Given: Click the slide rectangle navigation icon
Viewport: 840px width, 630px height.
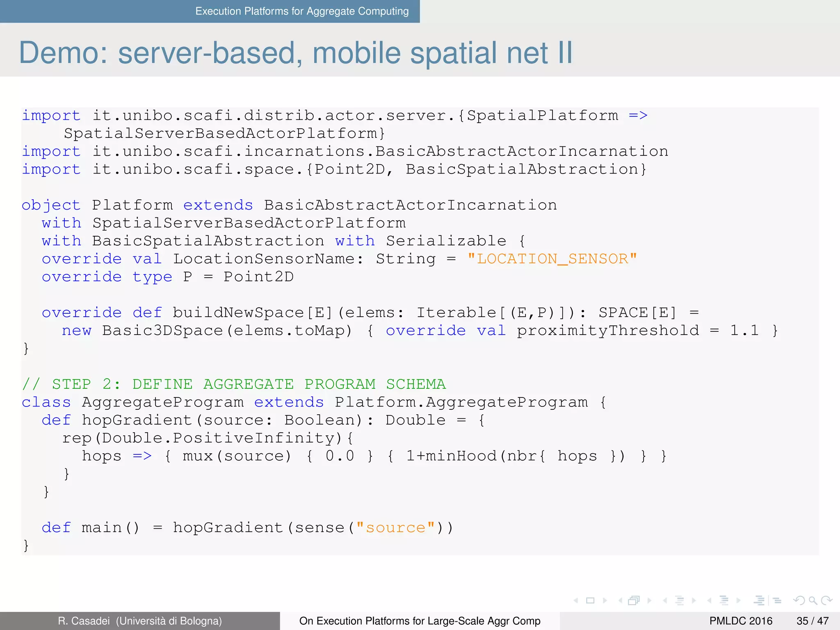Looking at the screenshot, I should 590,600.
